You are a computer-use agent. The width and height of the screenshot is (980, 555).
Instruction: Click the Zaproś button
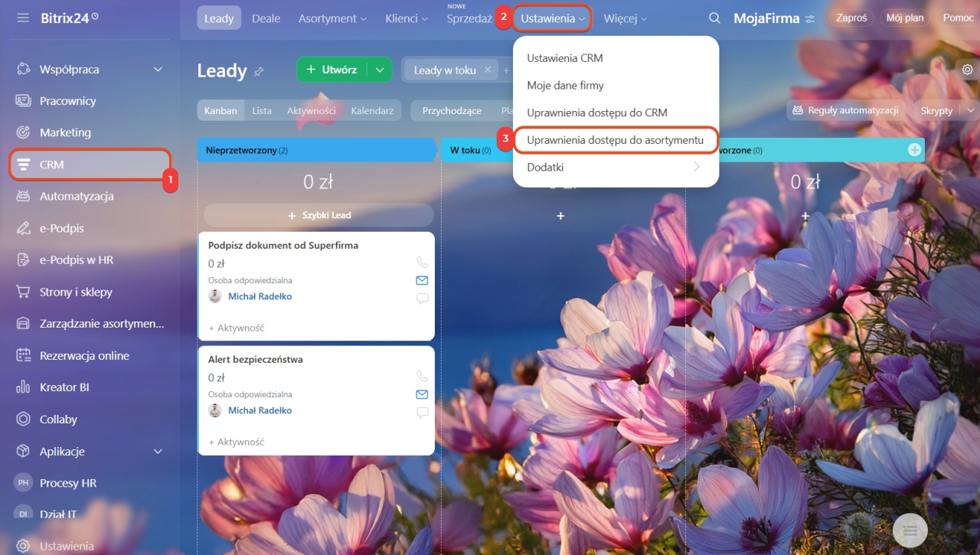[852, 18]
